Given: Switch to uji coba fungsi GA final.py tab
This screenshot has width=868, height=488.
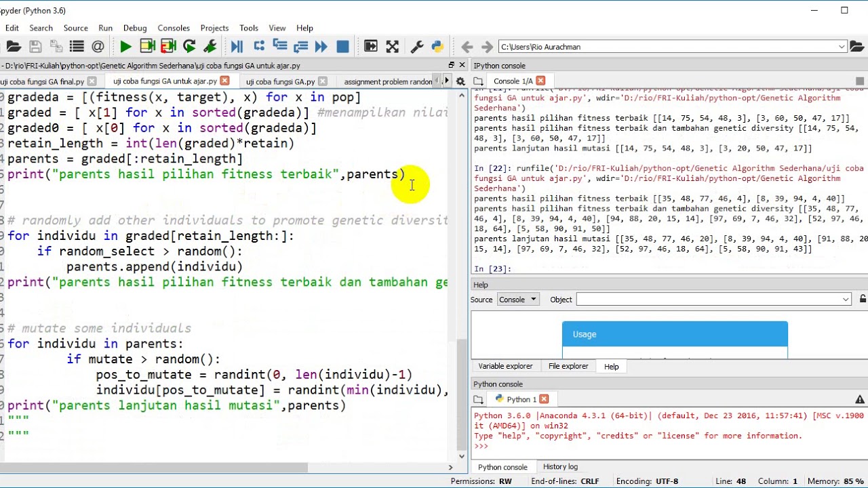Looking at the screenshot, I should click(x=42, y=81).
